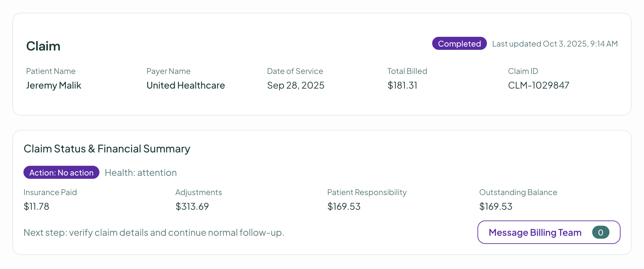Select the Date of Service Sep 28, 2025
This screenshot has height=269, width=644.
296,85
